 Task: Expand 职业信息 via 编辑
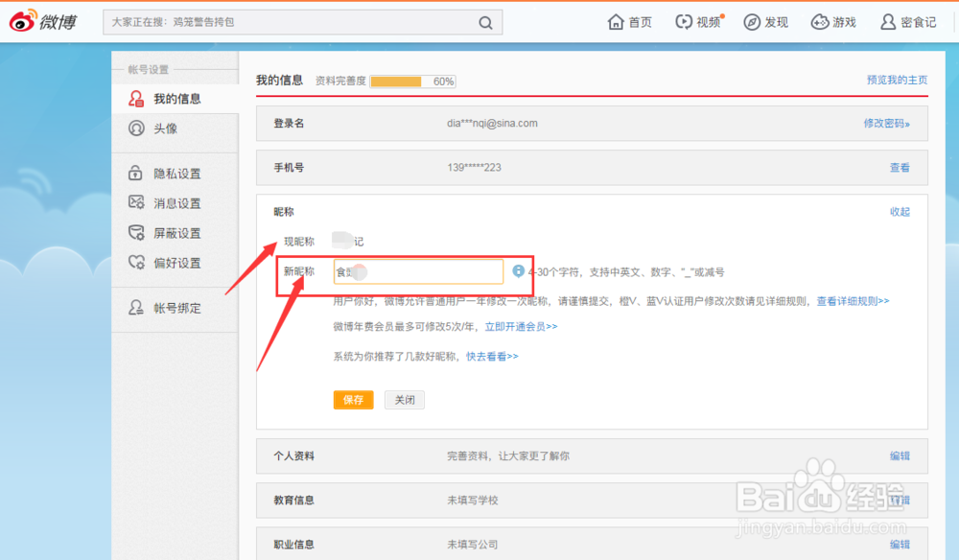click(900, 544)
